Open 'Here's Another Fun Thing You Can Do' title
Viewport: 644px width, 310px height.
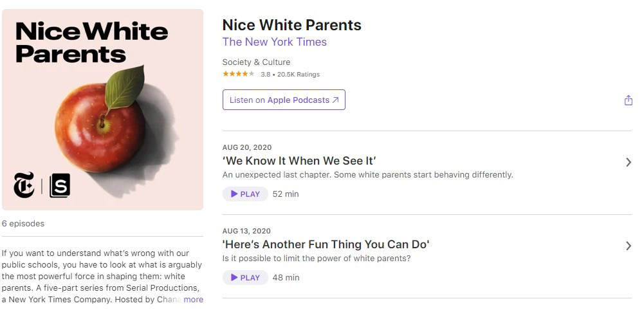[x=326, y=244]
